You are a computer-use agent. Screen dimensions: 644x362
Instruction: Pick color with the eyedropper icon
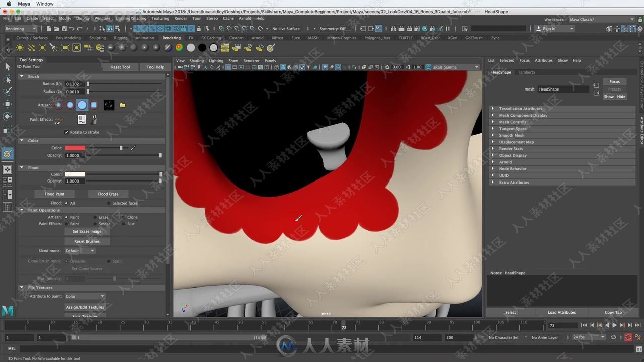(133, 148)
